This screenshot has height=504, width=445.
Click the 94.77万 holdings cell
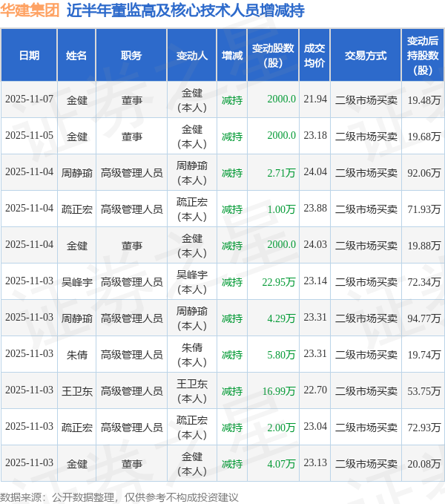click(423, 318)
